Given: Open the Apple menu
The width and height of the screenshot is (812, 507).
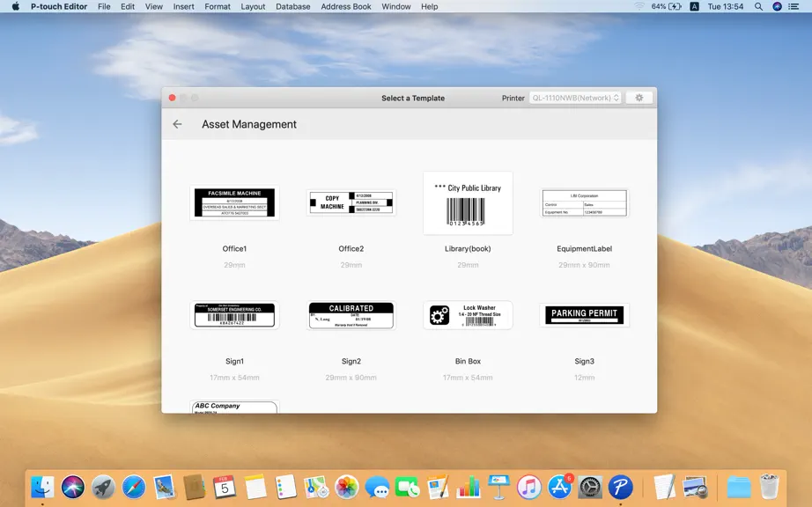Looking at the screenshot, I should click(16, 7).
